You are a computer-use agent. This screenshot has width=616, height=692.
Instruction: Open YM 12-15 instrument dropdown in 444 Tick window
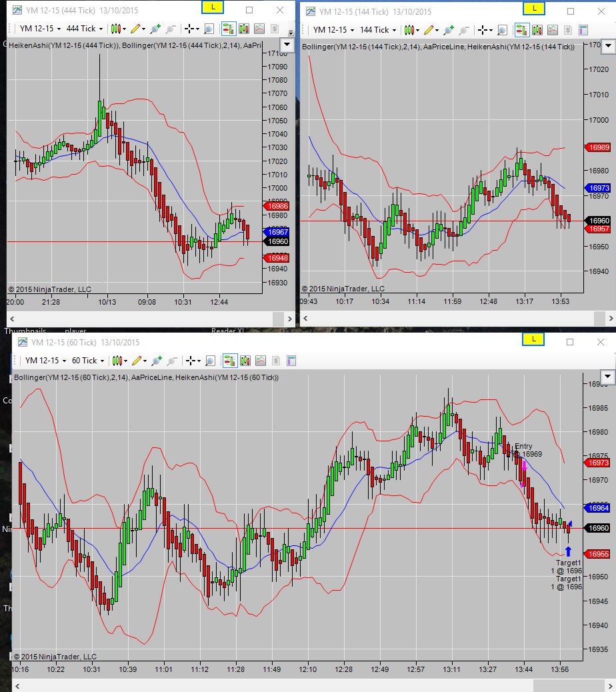tap(40, 29)
